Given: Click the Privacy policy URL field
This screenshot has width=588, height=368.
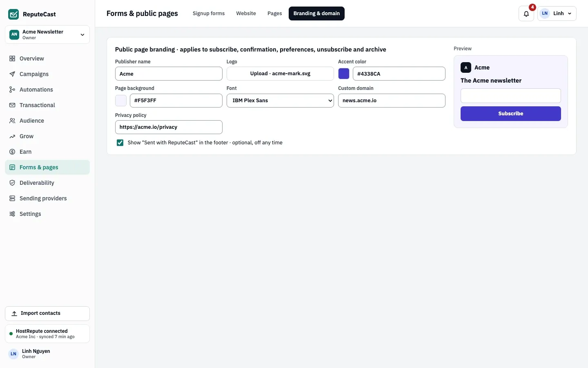Looking at the screenshot, I should coord(169,127).
